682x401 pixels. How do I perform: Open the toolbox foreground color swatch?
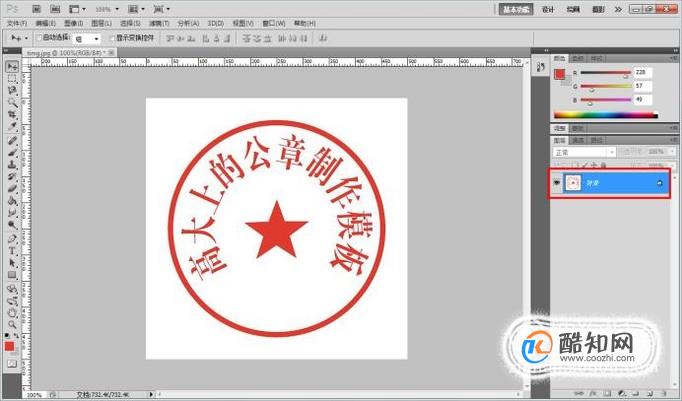pos(9,346)
